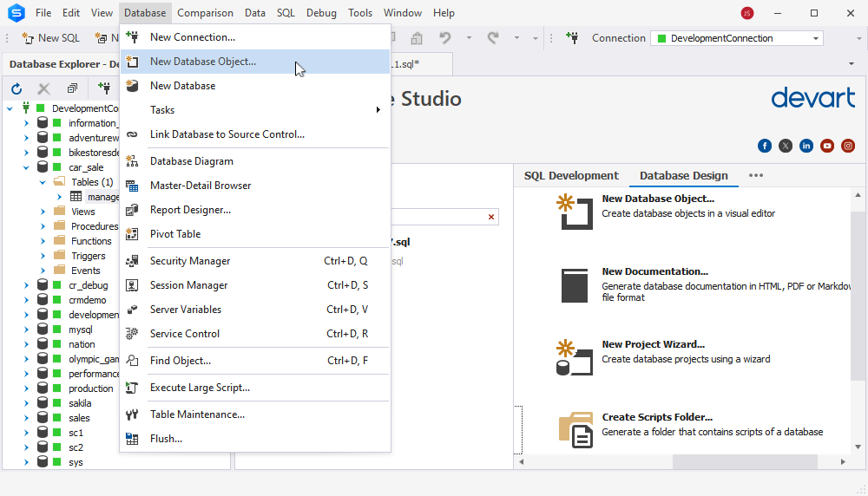Select Service Control menu entry
This screenshot has width=868, height=496.
point(255,334)
